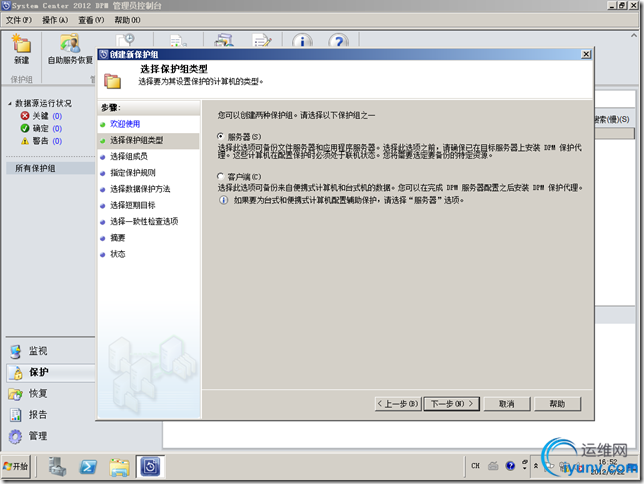
Task: Open the 帮助(H) menu
Action: tap(127, 20)
